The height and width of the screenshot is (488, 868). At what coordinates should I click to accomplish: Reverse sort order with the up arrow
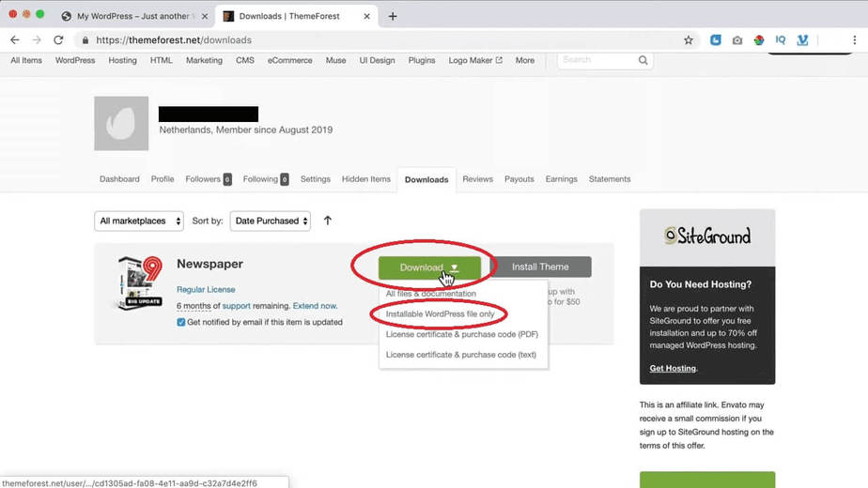coord(328,221)
